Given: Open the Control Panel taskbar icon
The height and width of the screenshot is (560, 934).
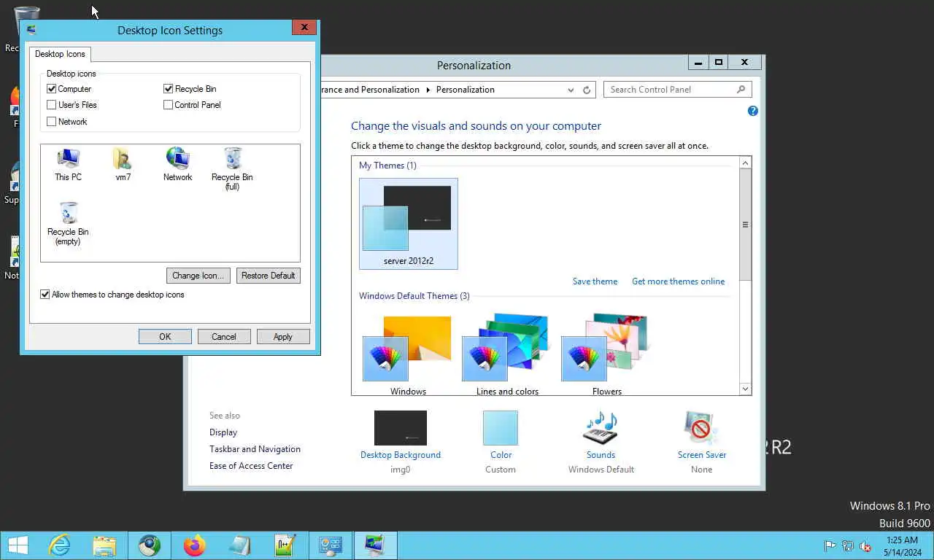Looking at the screenshot, I should click(331, 545).
